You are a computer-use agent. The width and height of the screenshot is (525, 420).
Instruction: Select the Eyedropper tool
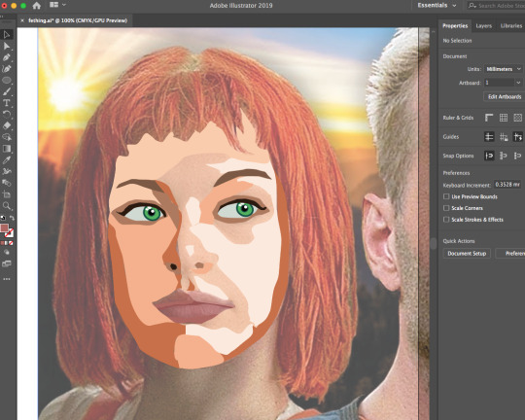tap(7, 159)
